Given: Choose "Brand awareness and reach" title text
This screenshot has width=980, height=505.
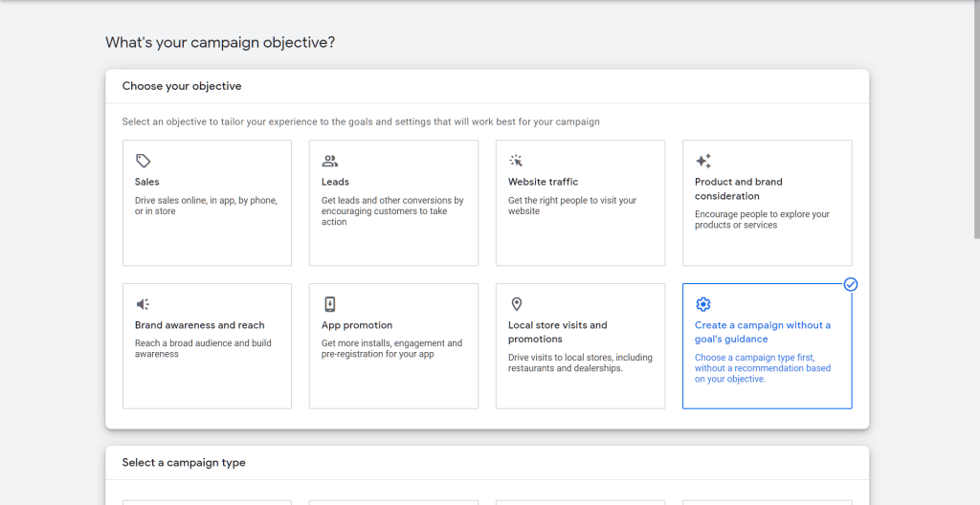Looking at the screenshot, I should [199, 325].
